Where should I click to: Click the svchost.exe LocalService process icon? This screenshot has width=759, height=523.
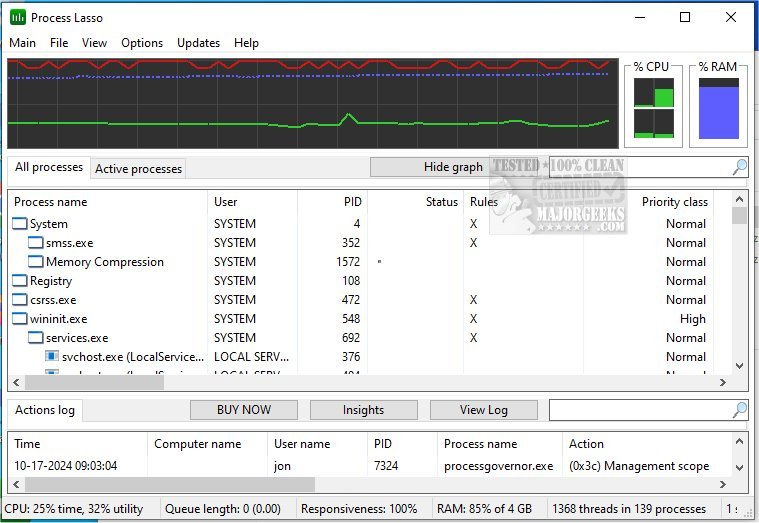point(52,357)
